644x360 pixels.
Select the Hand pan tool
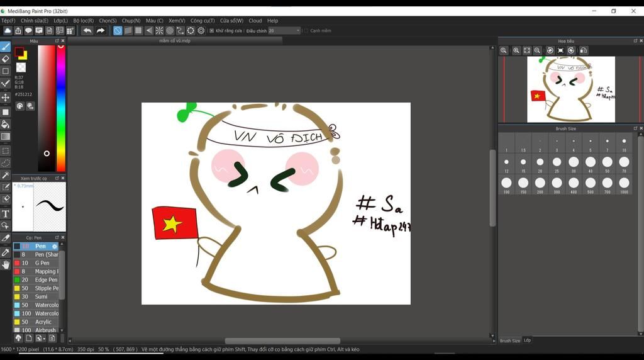pyautogui.click(x=5, y=265)
